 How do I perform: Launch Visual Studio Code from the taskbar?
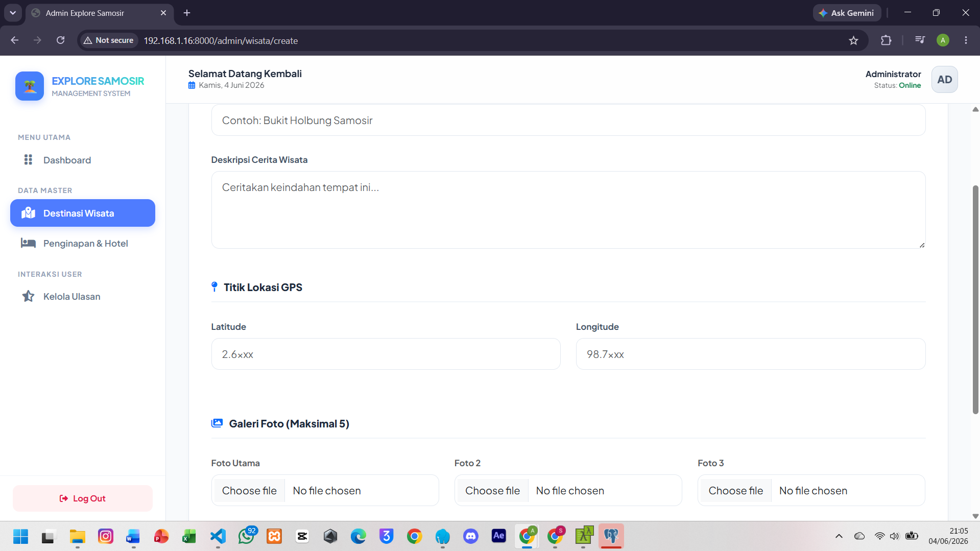[218, 536]
